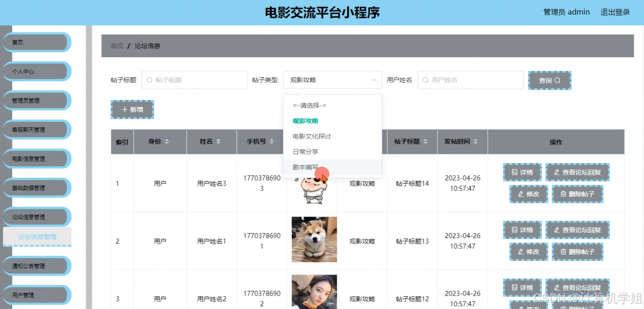Choose the =-请选择-= dropdown option
Viewport: 644px width, 309px height.
[x=332, y=105]
